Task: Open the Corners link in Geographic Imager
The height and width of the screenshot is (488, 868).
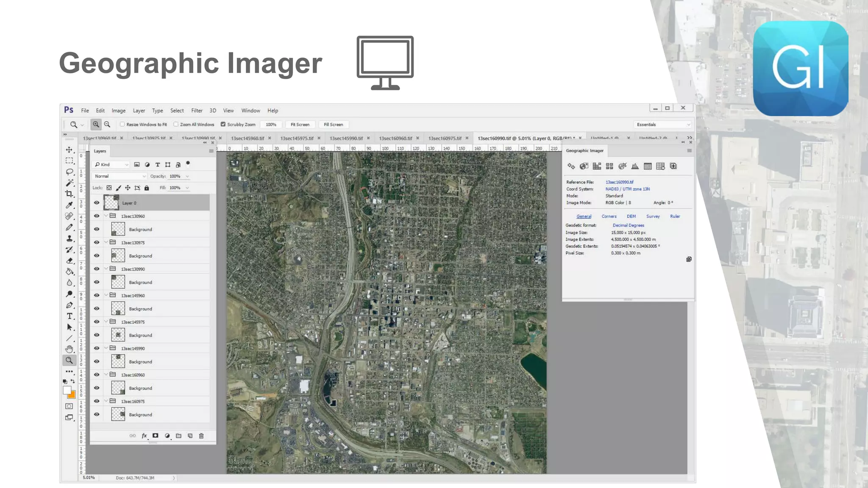Action: [609, 216]
